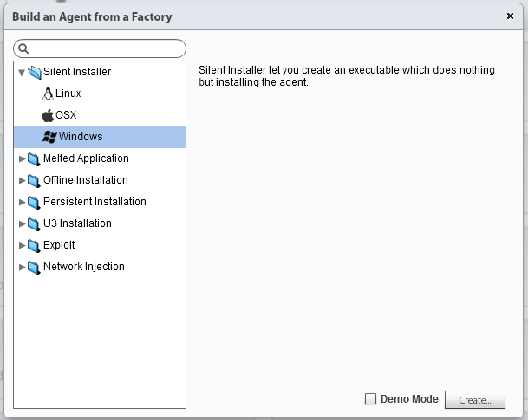Expand the Melted Application node arrow
Image resolution: width=528 pixels, height=420 pixels.
coord(23,158)
